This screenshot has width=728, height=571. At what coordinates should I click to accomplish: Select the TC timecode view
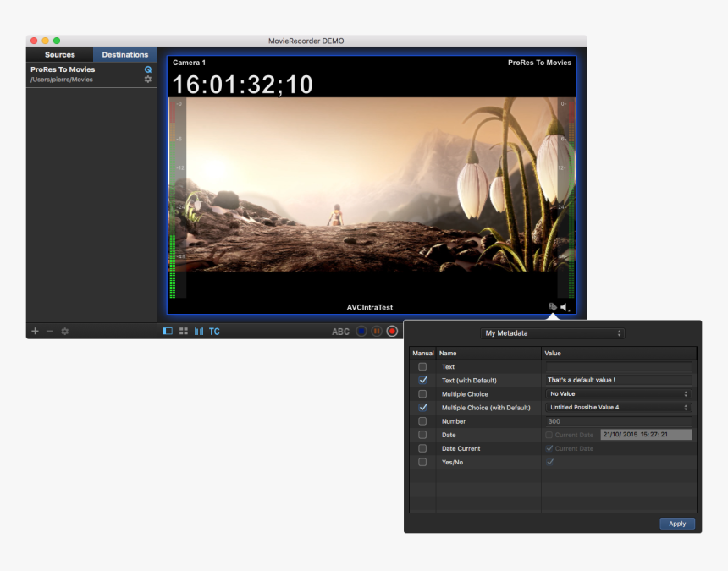pos(214,332)
